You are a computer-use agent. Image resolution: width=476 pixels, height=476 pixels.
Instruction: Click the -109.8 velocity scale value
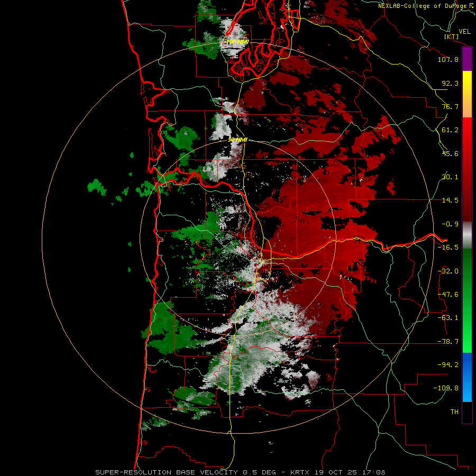point(446,388)
